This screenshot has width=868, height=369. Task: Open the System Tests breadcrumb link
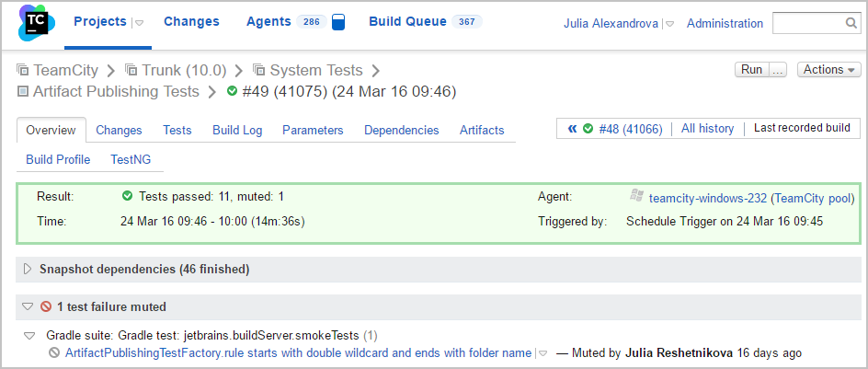tap(316, 70)
